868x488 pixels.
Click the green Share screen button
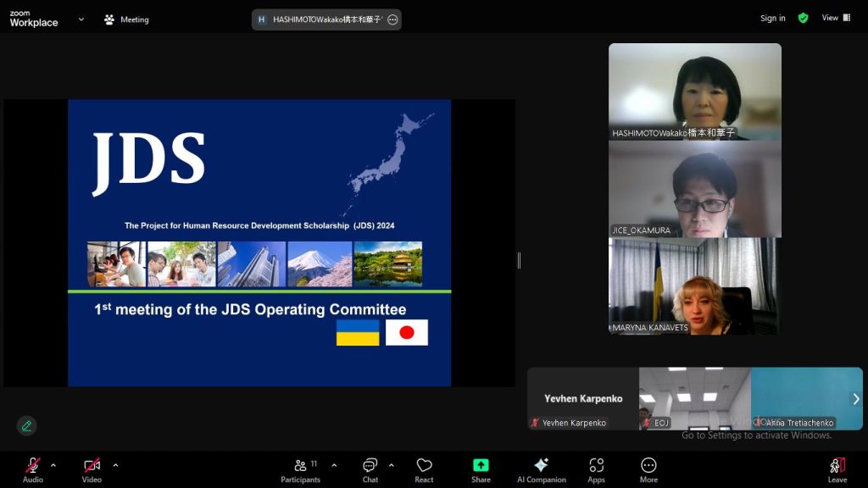tap(481, 469)
